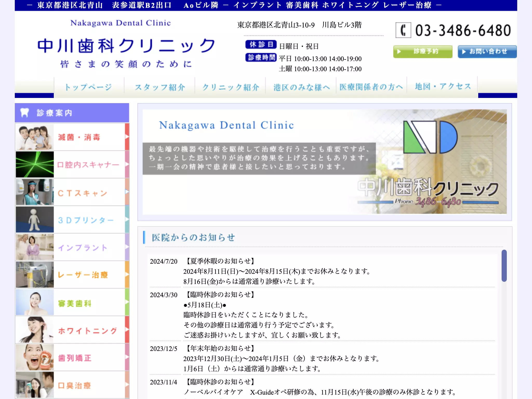Click arrow at right of 口腔内スキャナー row
532x399 pixels.
127,164
